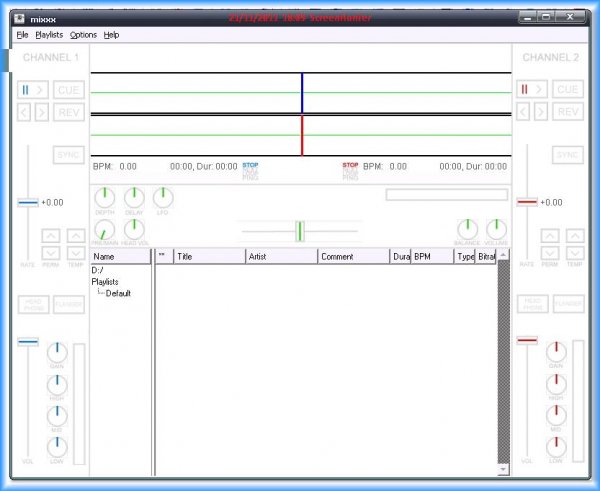The width and height of the screenshot is (600, 491).
Task: Open the Options menu
Action: click(83, 35)
